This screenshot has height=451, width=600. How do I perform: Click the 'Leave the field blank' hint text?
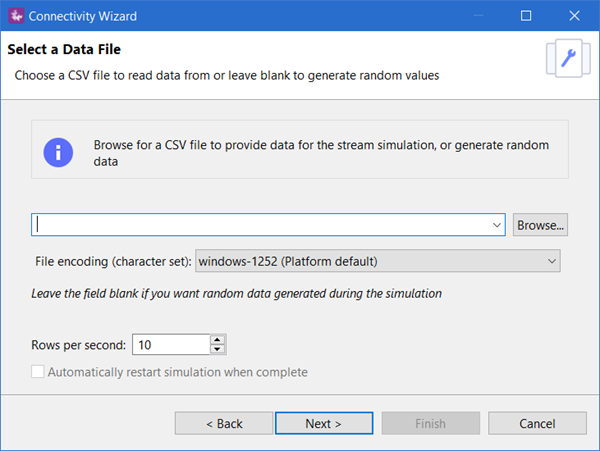pyautogui.click(x=238, y=294)
